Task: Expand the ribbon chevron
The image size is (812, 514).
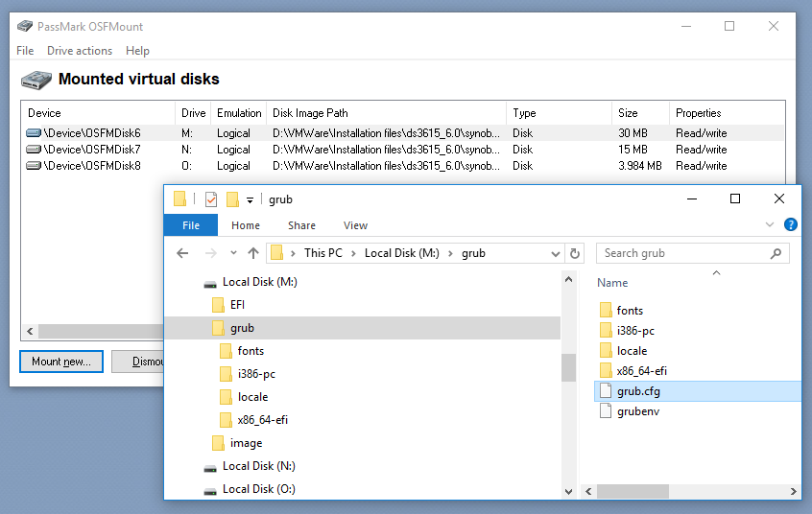Action: coord(770,224)
